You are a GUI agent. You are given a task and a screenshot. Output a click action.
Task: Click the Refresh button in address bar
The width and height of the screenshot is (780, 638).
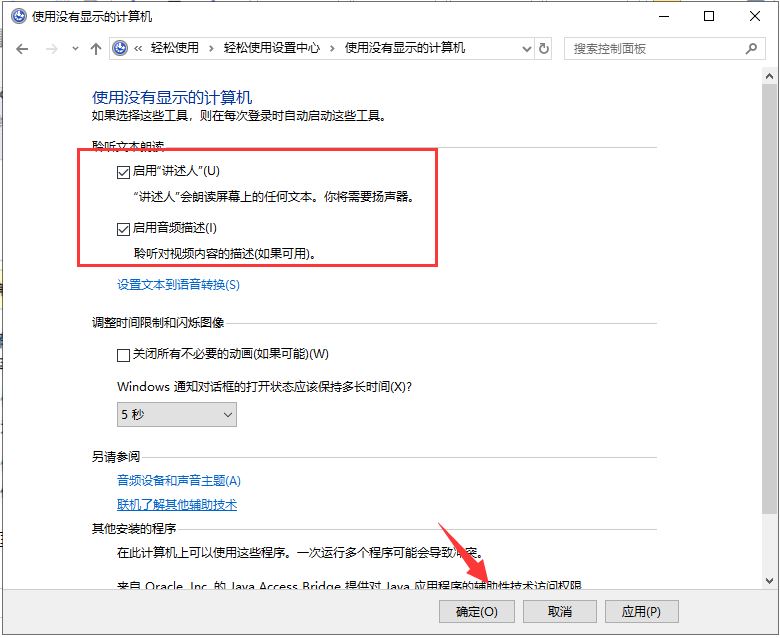(x=544, y=48)
